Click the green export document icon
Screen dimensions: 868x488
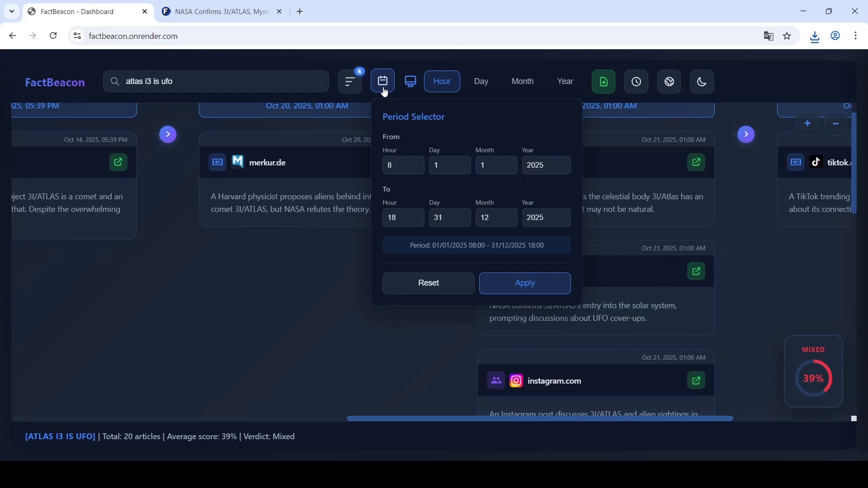[x=604, y=82]
